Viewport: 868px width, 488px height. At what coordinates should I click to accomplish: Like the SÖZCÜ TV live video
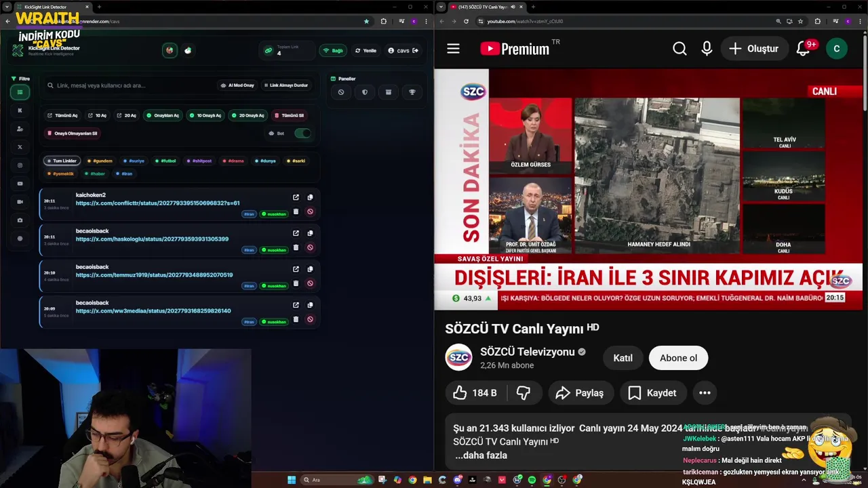[x=475, y=393]
